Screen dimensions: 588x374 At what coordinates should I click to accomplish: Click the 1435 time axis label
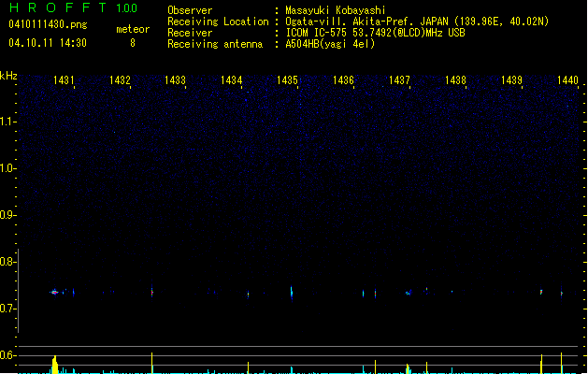(287, 79)
